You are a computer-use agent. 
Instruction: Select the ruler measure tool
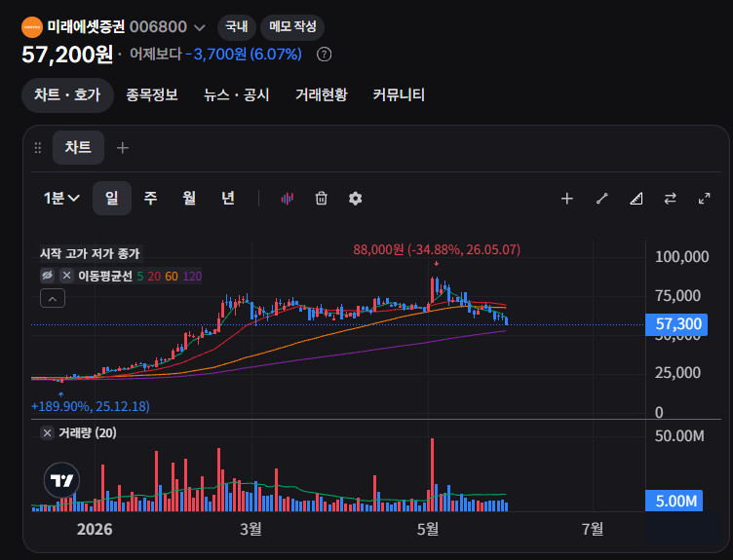(636, 199)
